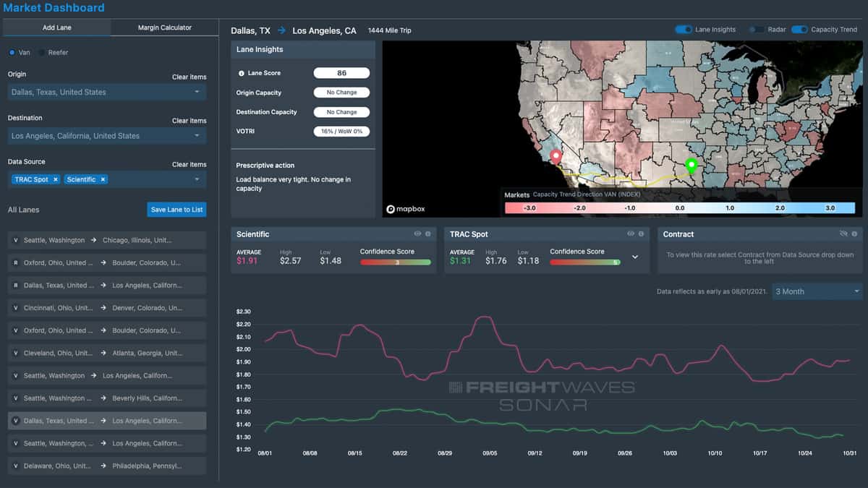
Task: Toggle the Lane Insights switch off
Action: (x=684, y=30)
